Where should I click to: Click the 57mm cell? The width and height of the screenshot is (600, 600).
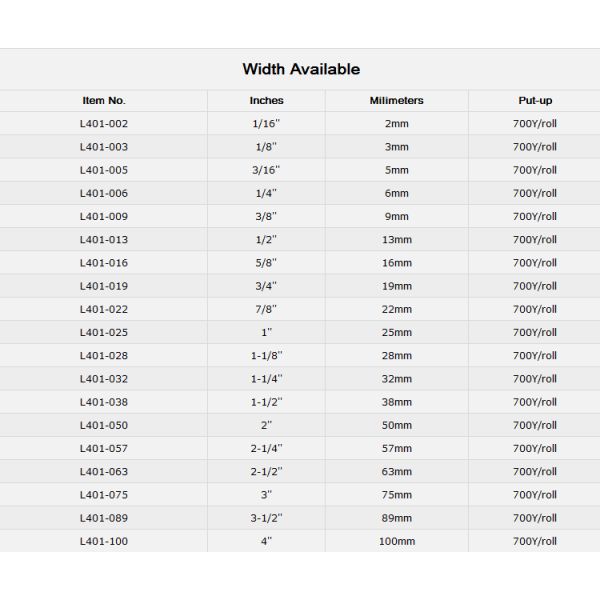pyautogui.click(x=396, y=448)
